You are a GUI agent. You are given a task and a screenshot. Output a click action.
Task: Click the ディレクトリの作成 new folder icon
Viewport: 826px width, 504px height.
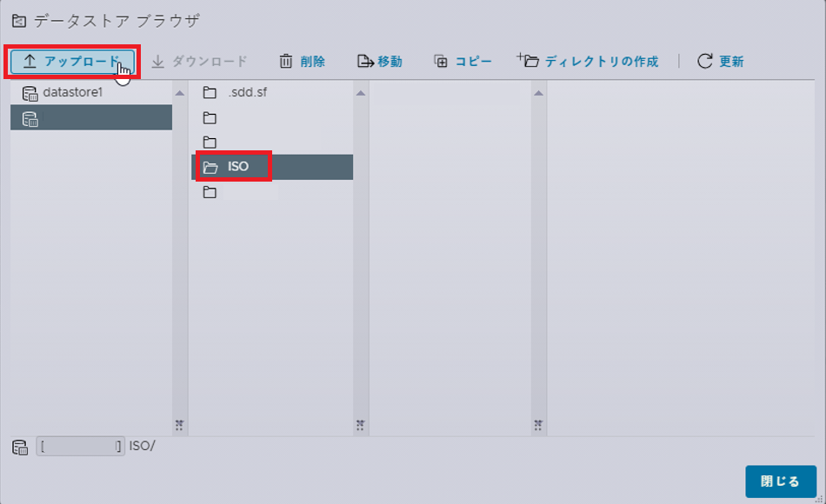pos(528,60)
